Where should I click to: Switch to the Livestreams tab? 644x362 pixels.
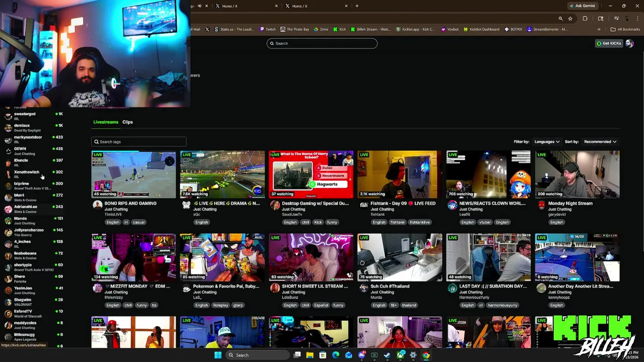(106, 122)
